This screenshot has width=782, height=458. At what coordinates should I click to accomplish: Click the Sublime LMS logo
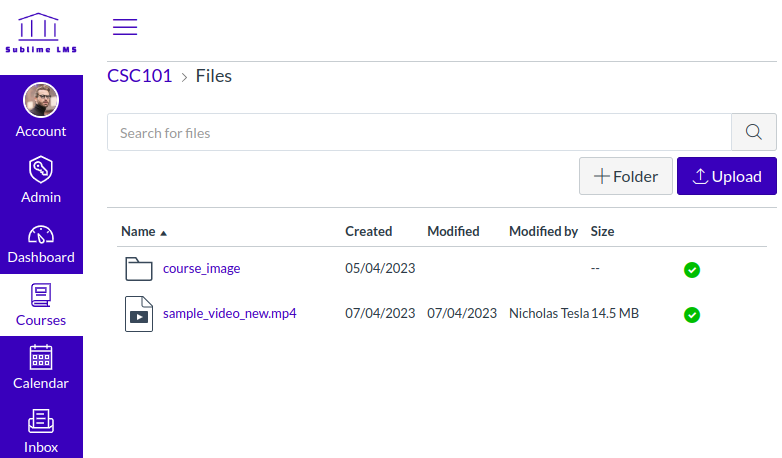pyautogui.click(x=41, y=34)
